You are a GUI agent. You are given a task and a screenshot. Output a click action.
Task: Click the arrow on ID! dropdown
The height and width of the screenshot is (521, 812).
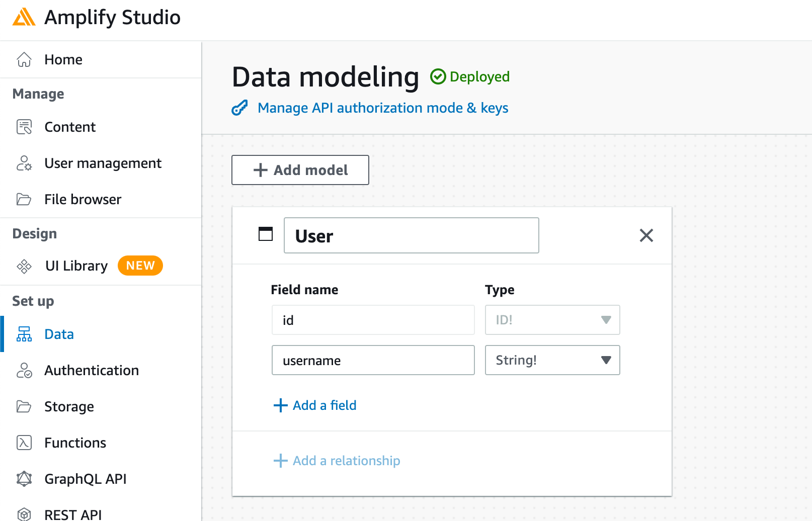(606, 320)
